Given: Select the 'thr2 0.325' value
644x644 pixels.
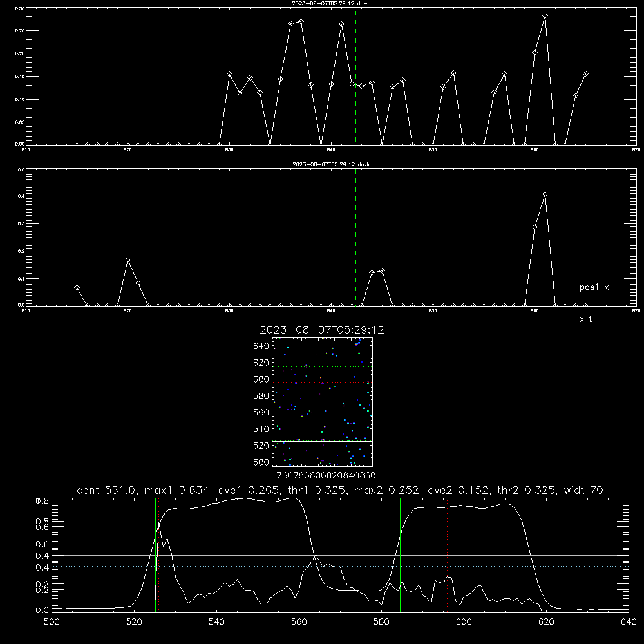Looking at the screenshot, I should pos(527,490).
